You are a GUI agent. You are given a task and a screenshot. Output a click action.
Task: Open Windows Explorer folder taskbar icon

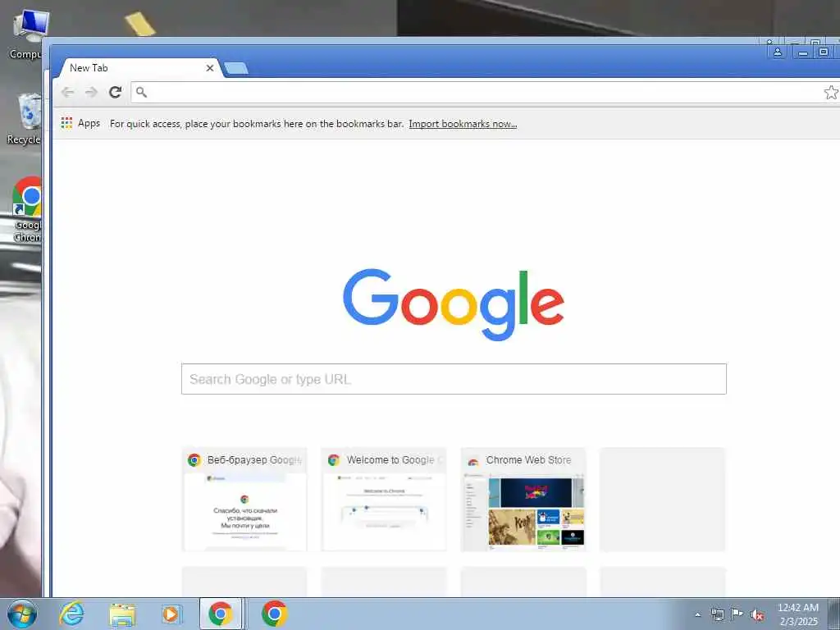click(x=122, y=614)
